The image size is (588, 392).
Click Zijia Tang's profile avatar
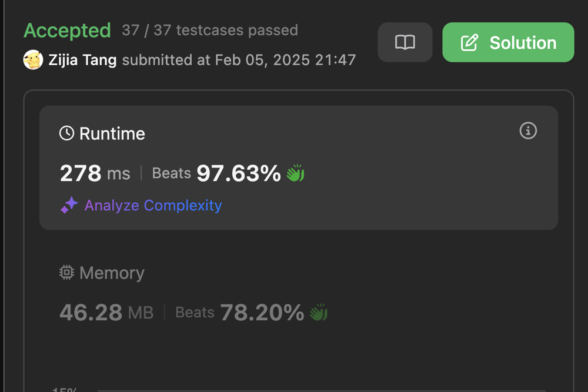[x=33, y=60]
